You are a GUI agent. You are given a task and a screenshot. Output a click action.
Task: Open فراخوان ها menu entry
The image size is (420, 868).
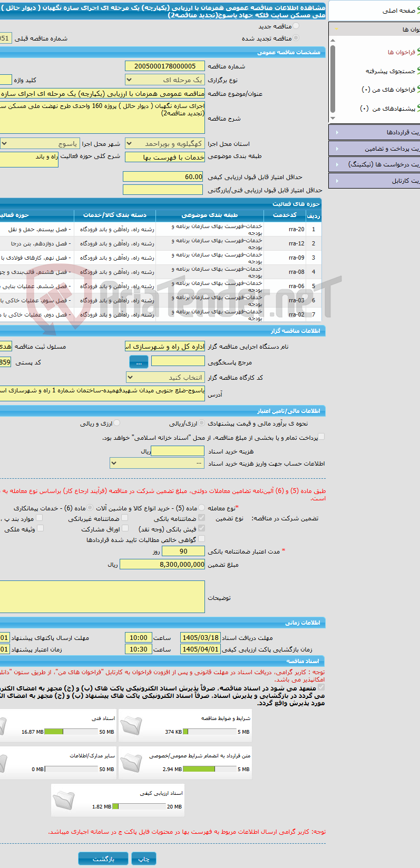pos(401,52)
